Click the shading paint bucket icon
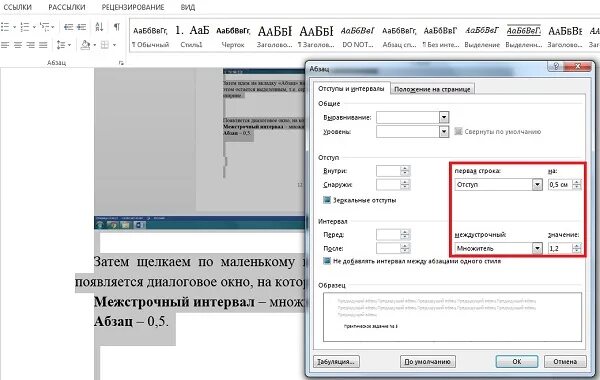600x380 pixels. [85, 45]
